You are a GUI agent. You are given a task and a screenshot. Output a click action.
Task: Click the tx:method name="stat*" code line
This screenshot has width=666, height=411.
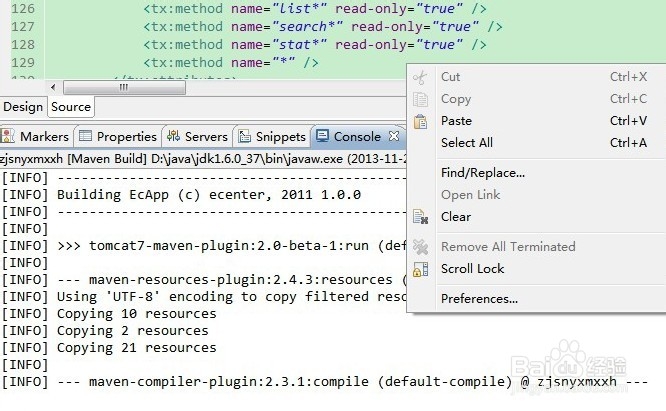point(315,45)
